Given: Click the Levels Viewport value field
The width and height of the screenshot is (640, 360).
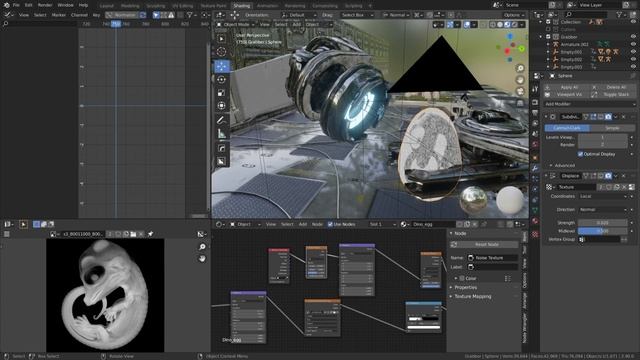Looking at the screenshot, I should click(602, 138).
